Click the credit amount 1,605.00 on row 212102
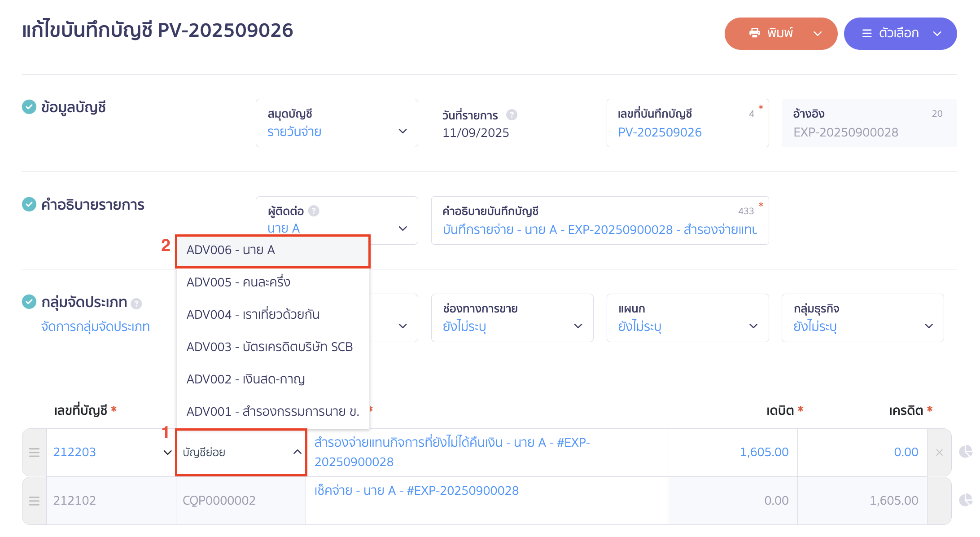Viewport: 980px width, 537px height. [x=894, y=501]
